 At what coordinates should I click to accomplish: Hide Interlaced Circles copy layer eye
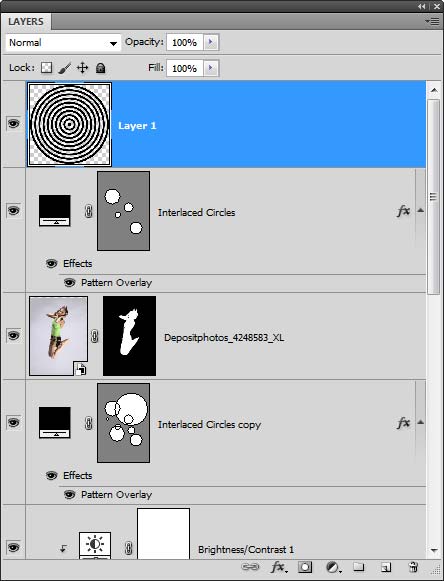pyautogui.click(x=13, y=422)
